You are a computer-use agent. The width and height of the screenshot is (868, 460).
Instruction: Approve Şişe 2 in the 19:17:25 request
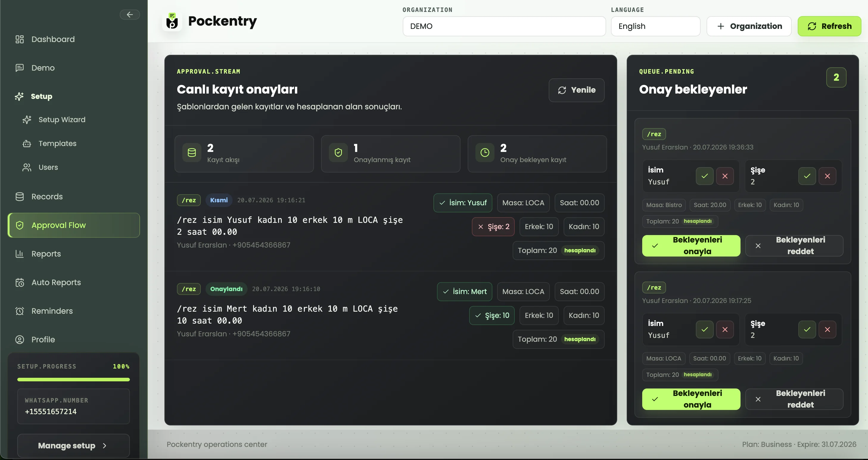coord(807,330)
